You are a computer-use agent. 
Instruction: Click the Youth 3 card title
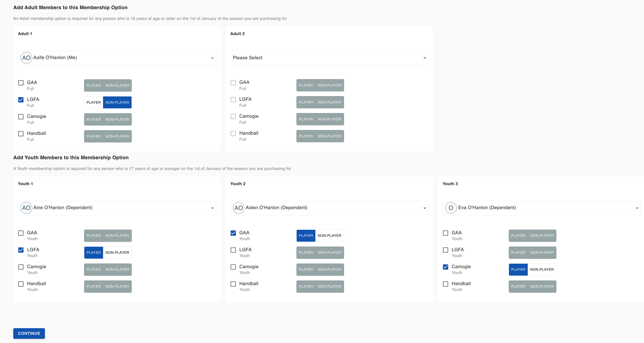click(x=450, y=184)
